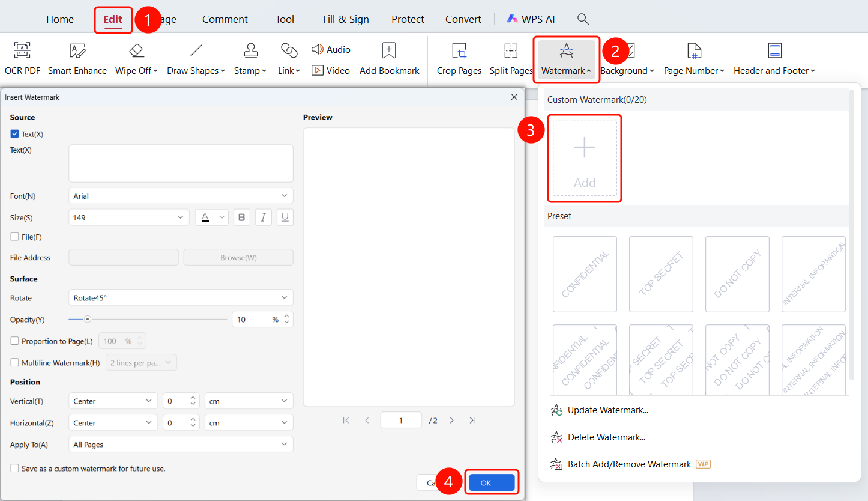Open the Horizontal(Z) Center dropdown
868x501 pixels.
[x=113, y=423]
